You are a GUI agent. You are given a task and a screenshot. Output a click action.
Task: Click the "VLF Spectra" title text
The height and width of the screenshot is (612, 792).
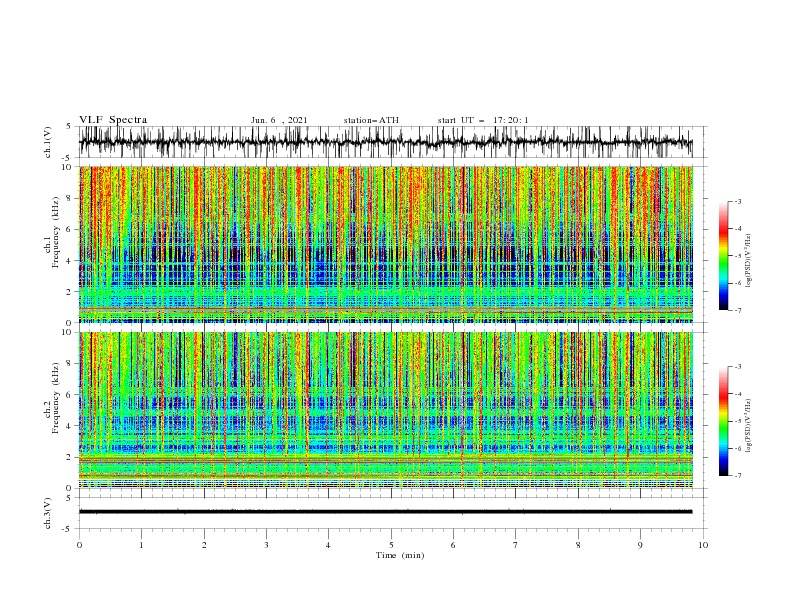[113, 120]
